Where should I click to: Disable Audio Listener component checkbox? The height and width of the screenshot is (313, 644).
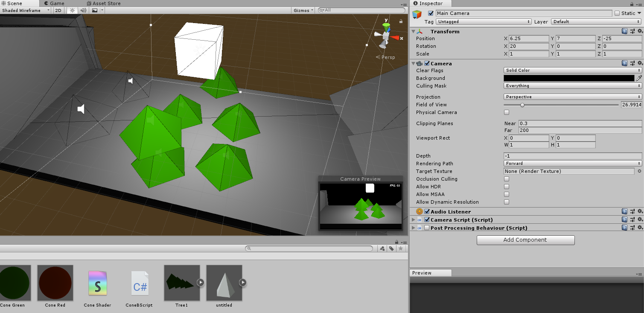pyautogui.click(x=427, y=211)
